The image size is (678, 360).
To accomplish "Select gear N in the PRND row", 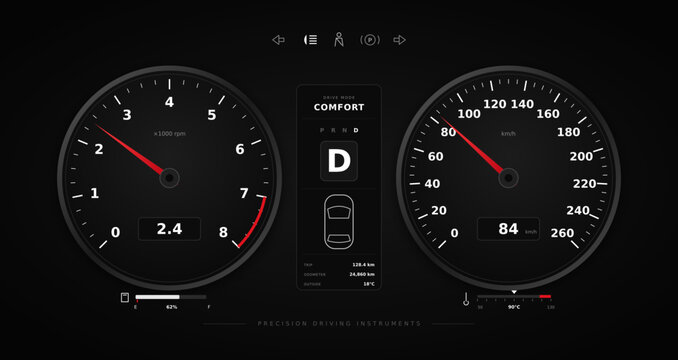I will [345, 130].
